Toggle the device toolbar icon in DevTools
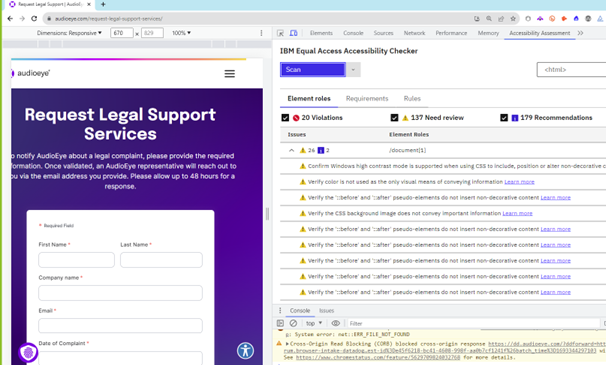The image size is (607, 366). click(293, 33)
